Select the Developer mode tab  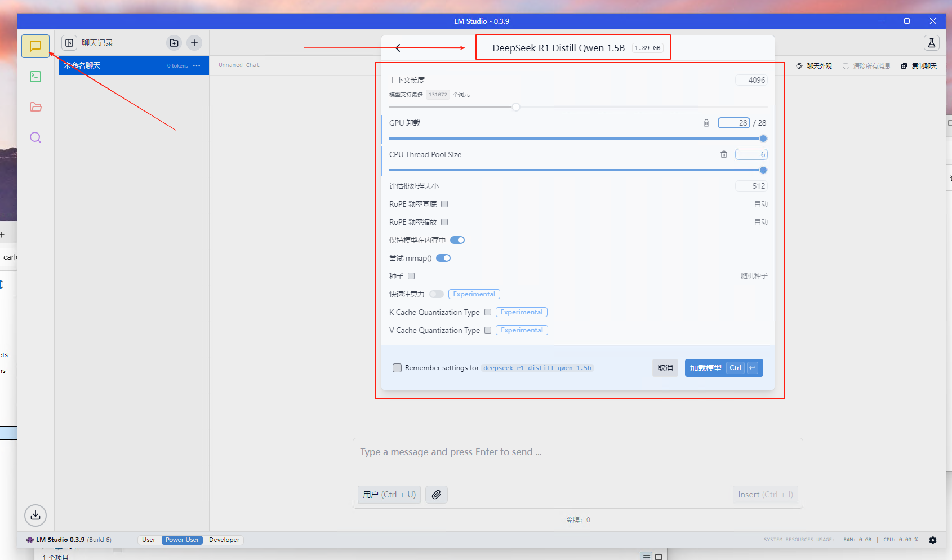click(x=224, y=540)
